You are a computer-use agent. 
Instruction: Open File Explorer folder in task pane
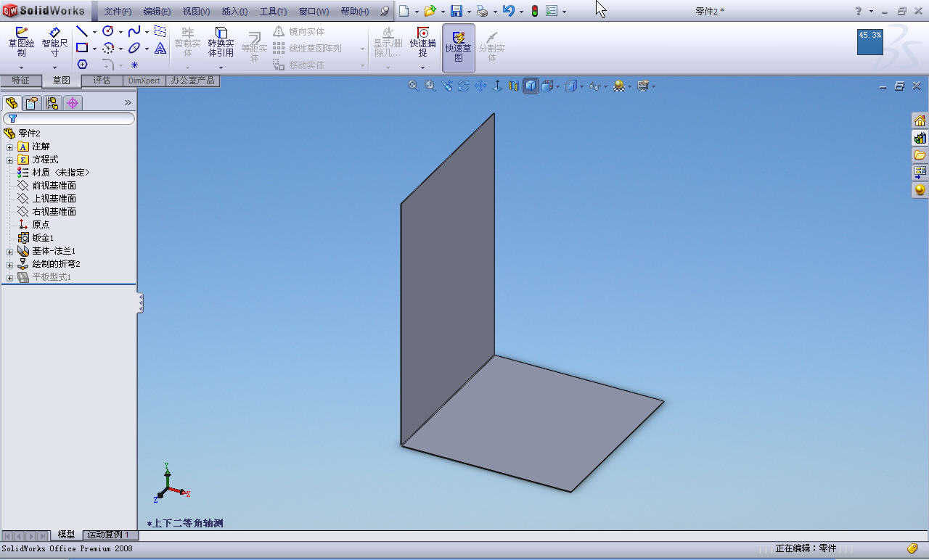click(x=920, y=155)
